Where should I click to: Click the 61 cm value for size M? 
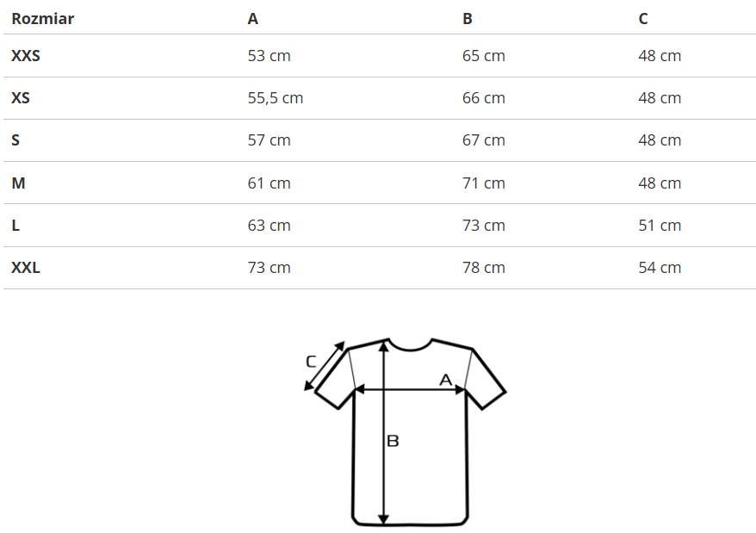coord(270,183)
